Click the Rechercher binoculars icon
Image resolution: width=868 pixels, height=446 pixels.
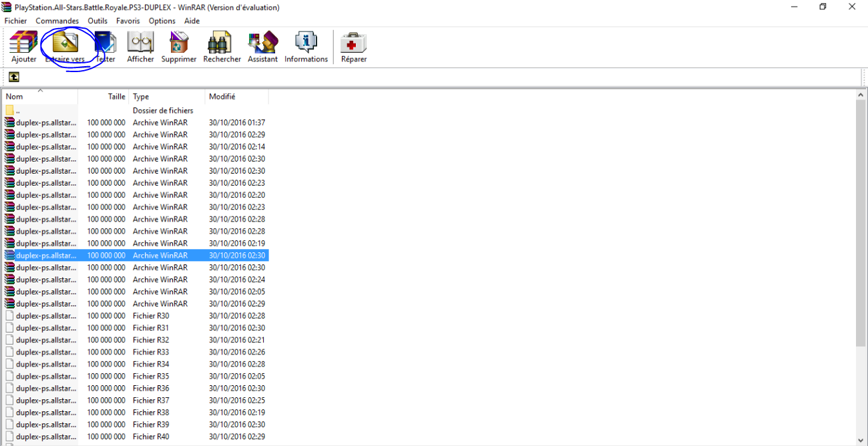click(220, 43)
